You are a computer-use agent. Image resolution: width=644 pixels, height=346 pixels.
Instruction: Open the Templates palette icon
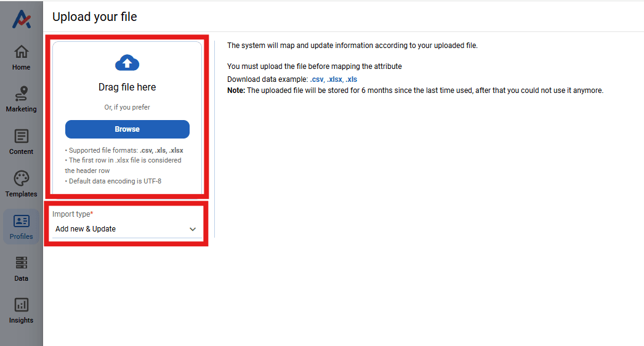pos(22,179)
